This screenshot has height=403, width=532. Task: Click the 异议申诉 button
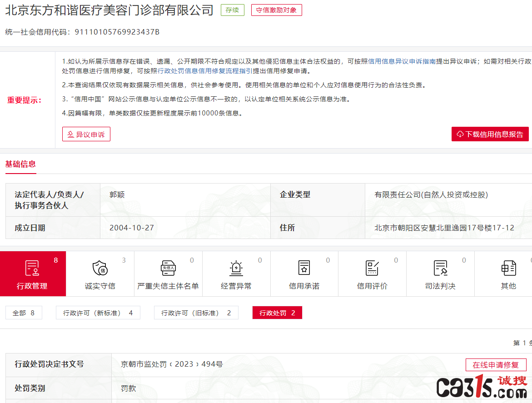[86, 134]
